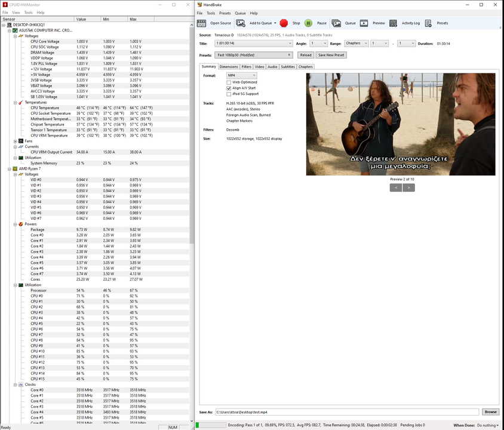Click the Value column header

tap(87, 19)
